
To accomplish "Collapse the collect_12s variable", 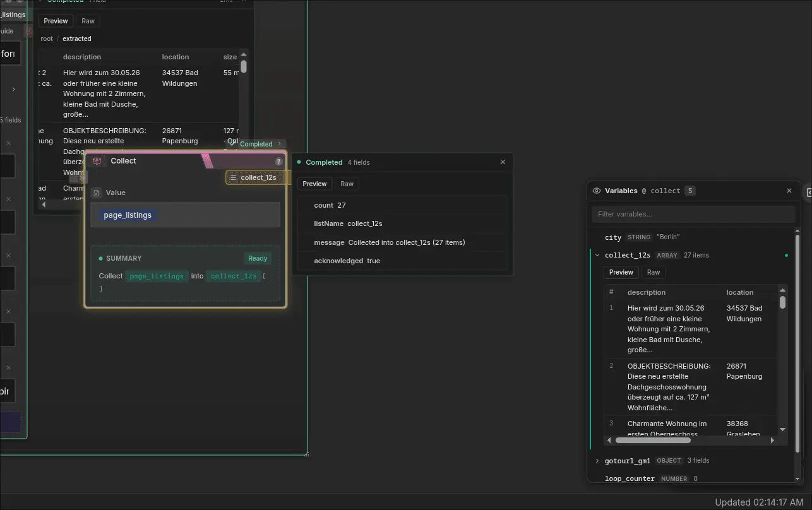I will (597, 255).
